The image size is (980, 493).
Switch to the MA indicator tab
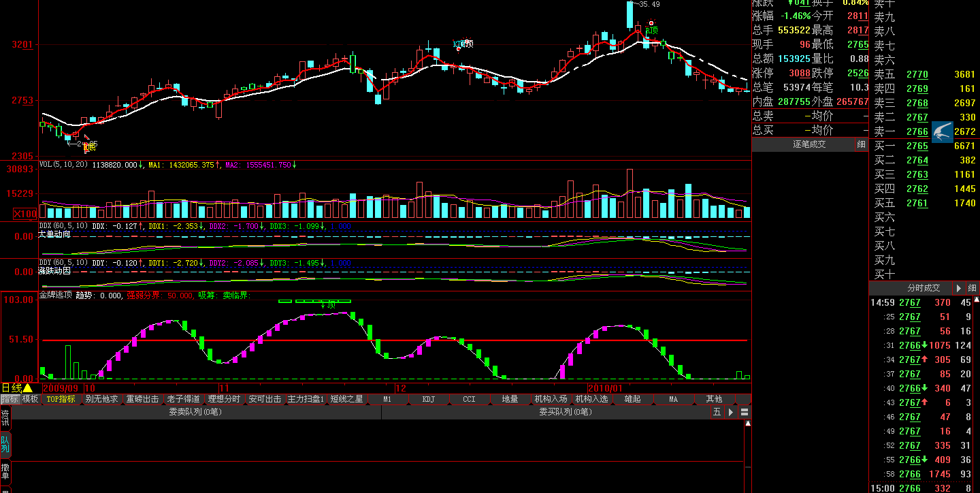(674, 399)
